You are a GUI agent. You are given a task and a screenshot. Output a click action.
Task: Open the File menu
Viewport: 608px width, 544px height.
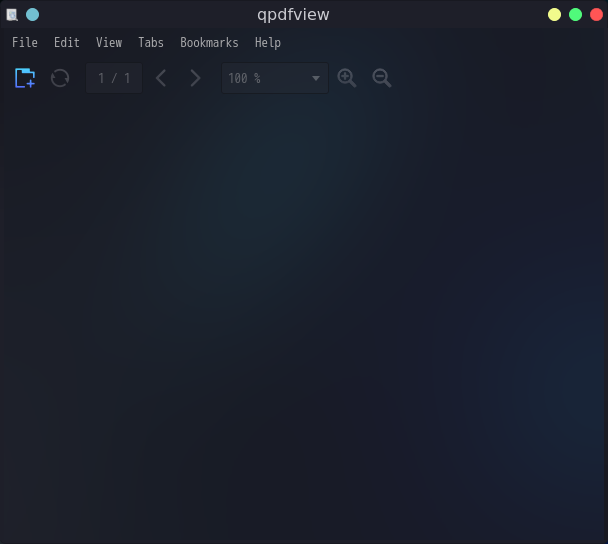tap(25, 42)
